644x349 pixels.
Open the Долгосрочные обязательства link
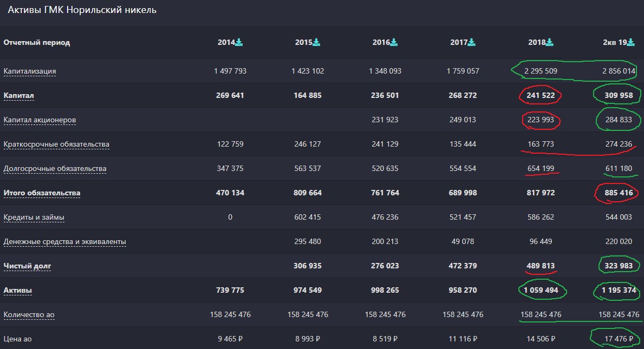55,169
